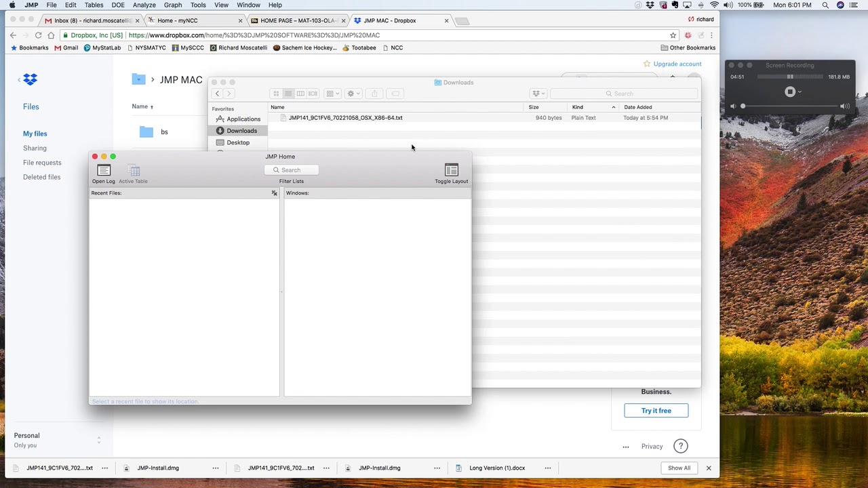Stop the screen recording

pos(789,91)
